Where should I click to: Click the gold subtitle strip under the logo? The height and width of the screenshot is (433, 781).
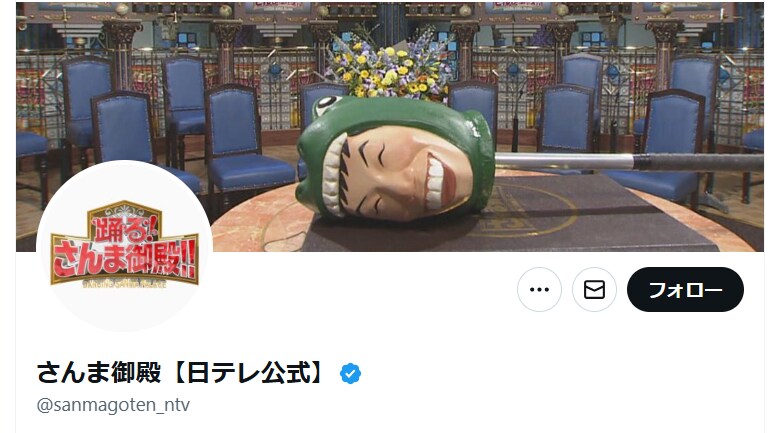[x=125, y=284]
